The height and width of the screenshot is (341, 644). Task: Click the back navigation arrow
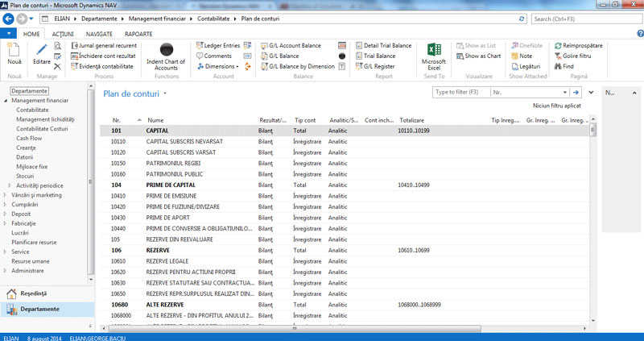[x=8, y=19]
